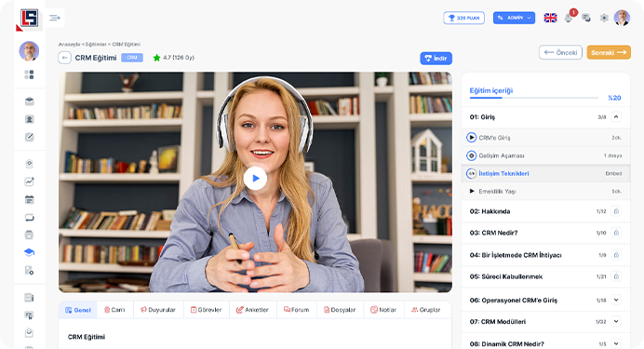Click the LS logo in the corner
Viewport: 644px width, 349px height.
(x=29, y=19)
